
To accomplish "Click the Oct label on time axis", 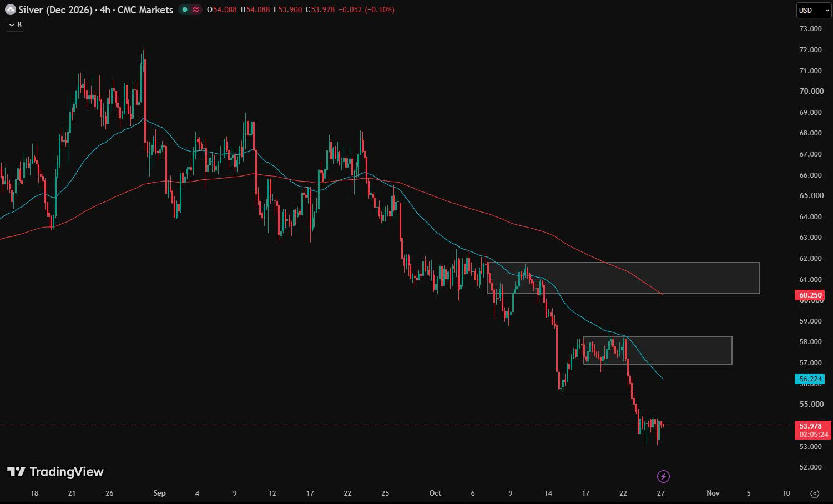I will (435, 493).
